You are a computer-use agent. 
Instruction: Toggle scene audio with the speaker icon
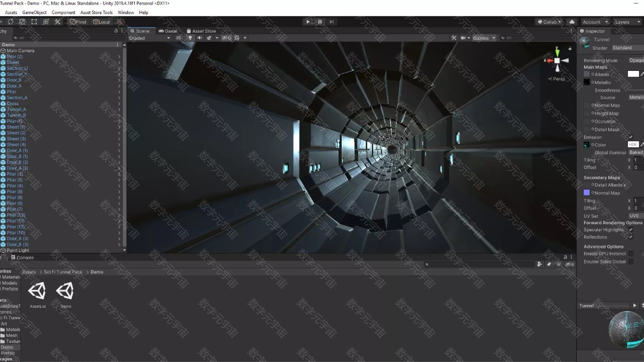[x=199, y=38]
